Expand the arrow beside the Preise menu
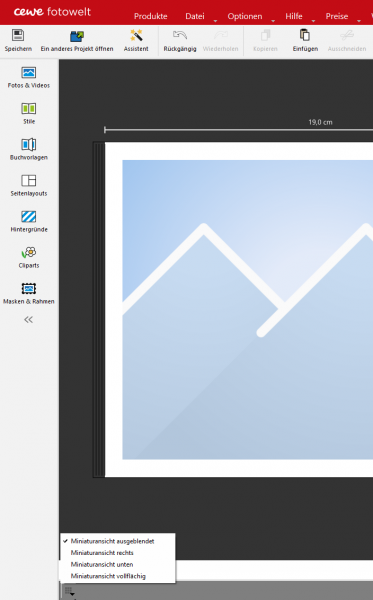The image size is (373, 600). [x=359, y=21]
